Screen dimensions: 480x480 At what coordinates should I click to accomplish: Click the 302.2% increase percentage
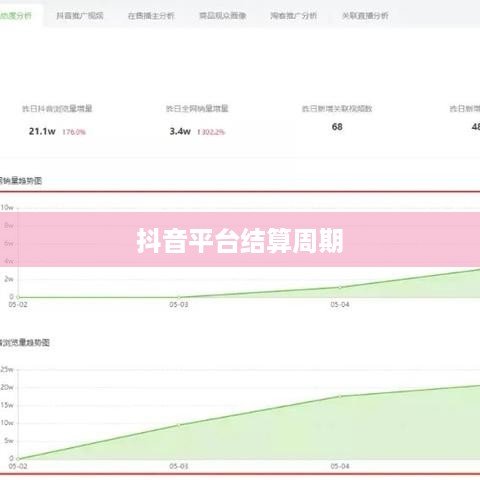pos(211,132)
